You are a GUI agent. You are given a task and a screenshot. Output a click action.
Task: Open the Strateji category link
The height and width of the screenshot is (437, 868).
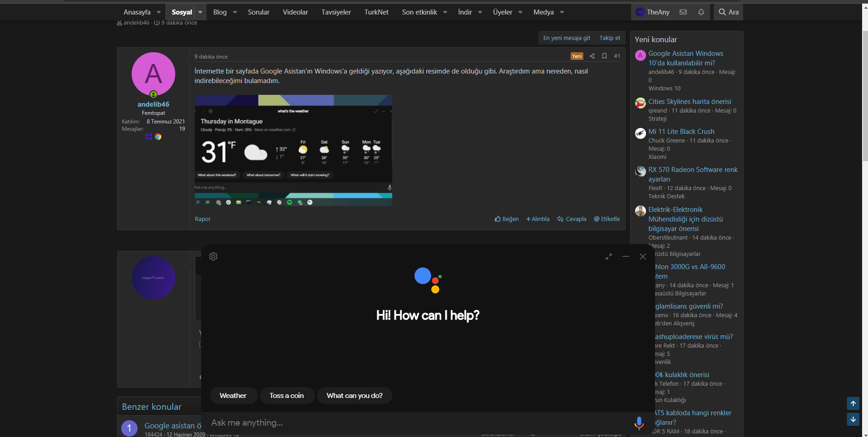(x=657, y=119)
